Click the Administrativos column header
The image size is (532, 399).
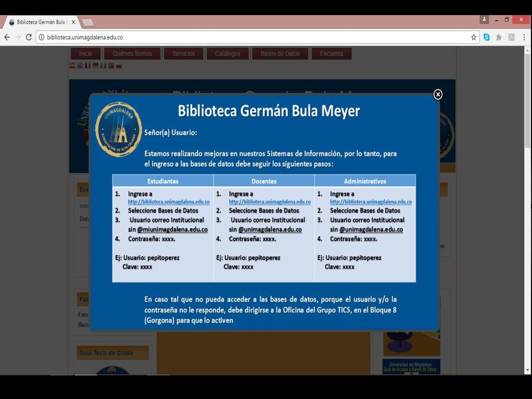coord(365,181)
